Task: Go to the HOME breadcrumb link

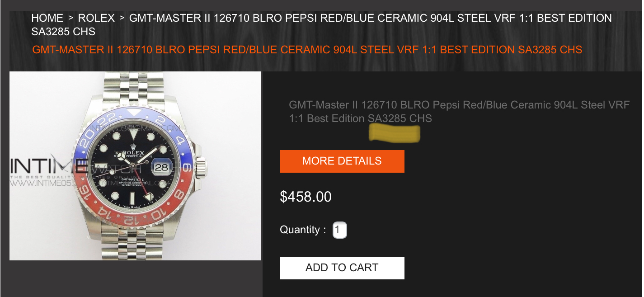Action: pos(47,18)
